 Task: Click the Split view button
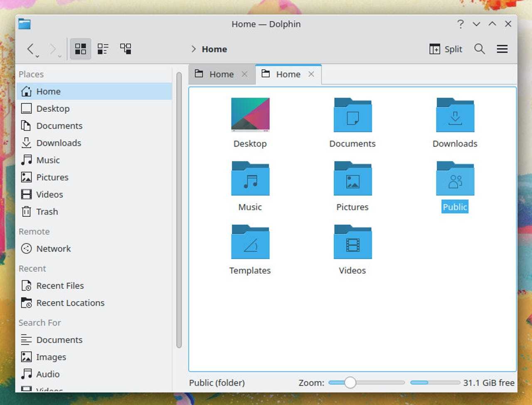coord(446,49)
